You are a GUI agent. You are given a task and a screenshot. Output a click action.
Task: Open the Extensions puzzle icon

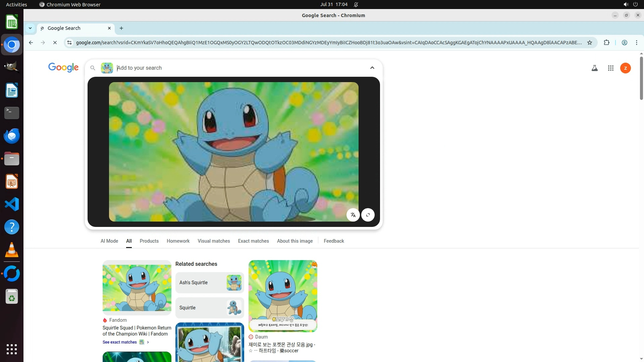tap(606, 43)
